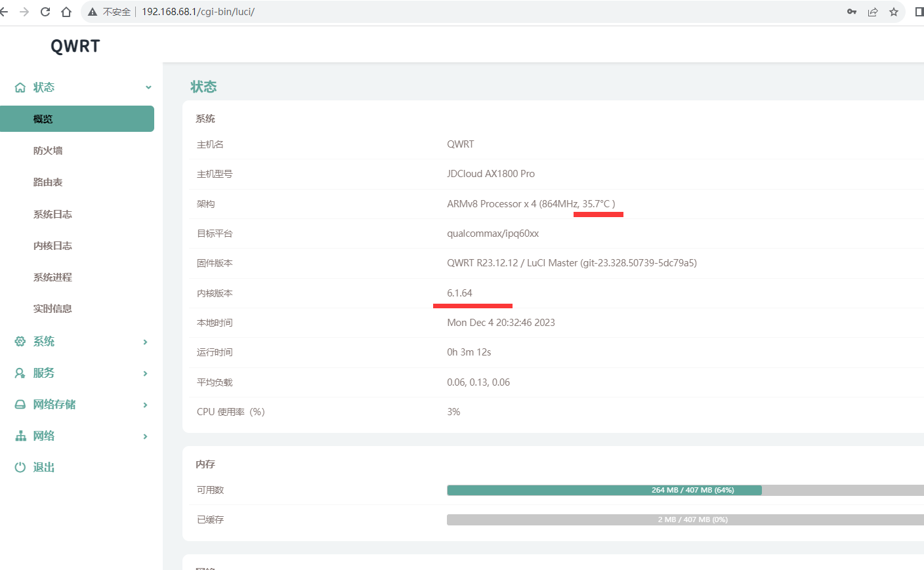Click the gear icon beside 系统
Screen dimensions: 924x570
pos(20,341)
